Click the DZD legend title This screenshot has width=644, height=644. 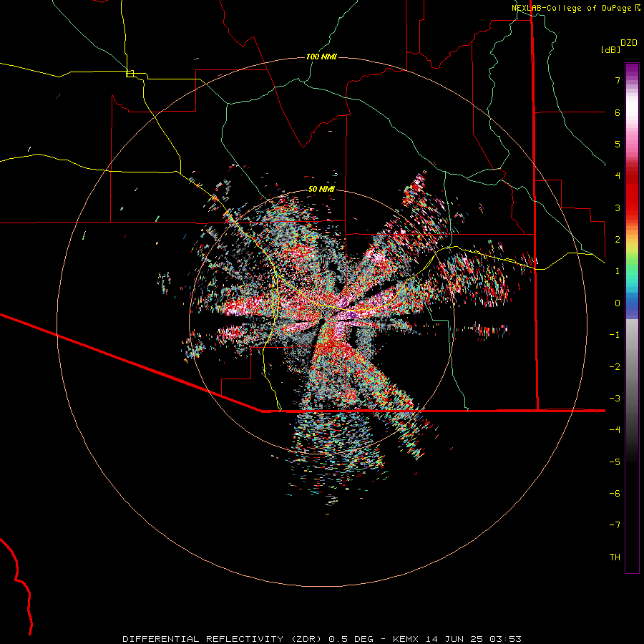point(629,43)
